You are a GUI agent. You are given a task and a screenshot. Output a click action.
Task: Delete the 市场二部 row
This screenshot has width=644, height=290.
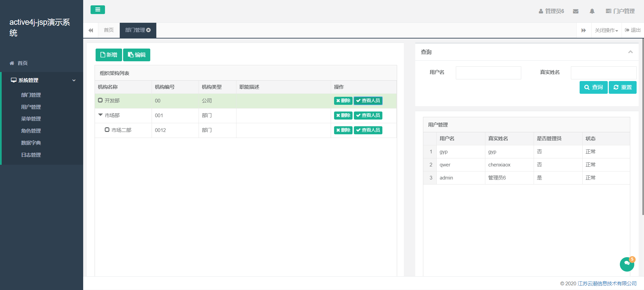pyautogui.click(x=343, y=130)
